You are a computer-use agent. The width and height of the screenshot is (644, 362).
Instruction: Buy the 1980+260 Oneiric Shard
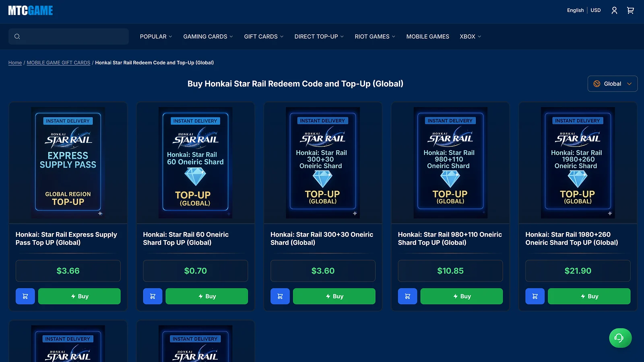coord(589,296)
